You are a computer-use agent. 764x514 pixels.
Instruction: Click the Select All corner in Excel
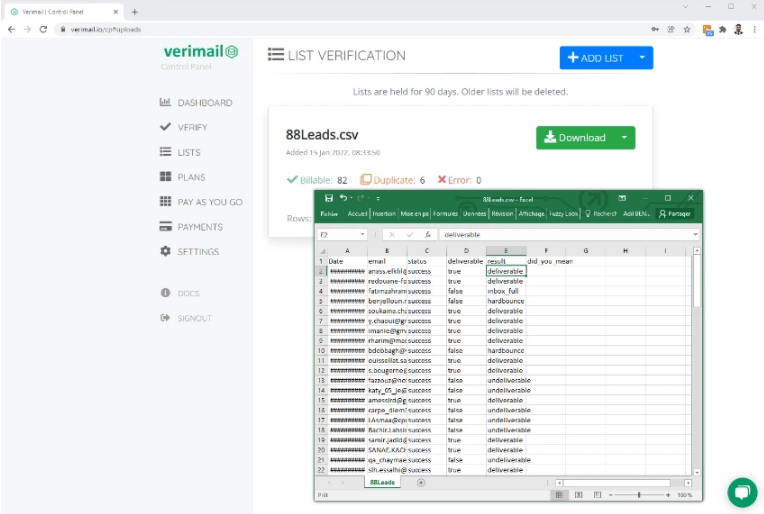tap(322, 251)
